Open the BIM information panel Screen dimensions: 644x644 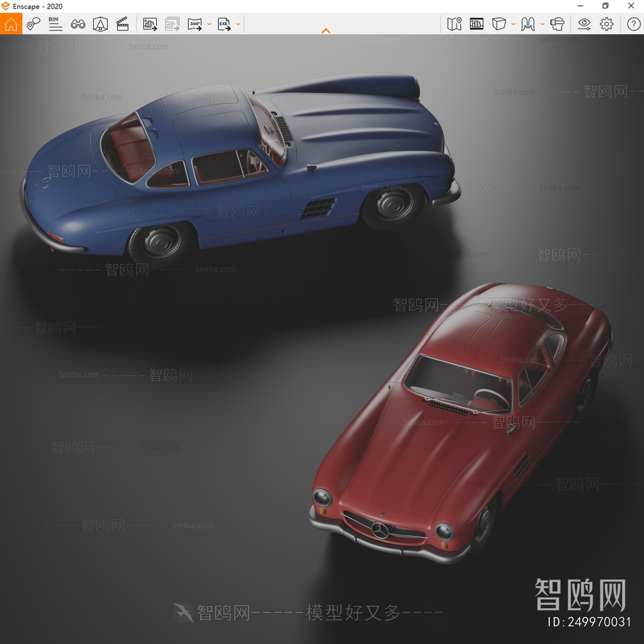pyautogui.click(x=55, y=24)
